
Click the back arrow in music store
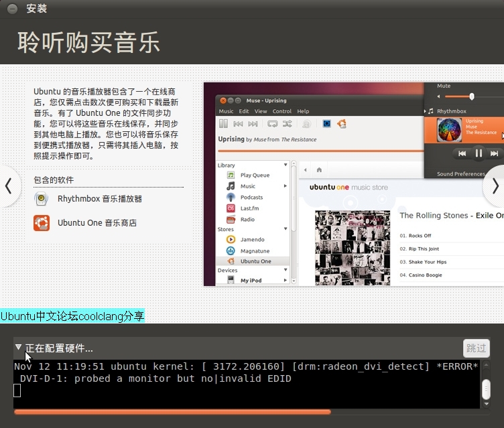point(306,170)
